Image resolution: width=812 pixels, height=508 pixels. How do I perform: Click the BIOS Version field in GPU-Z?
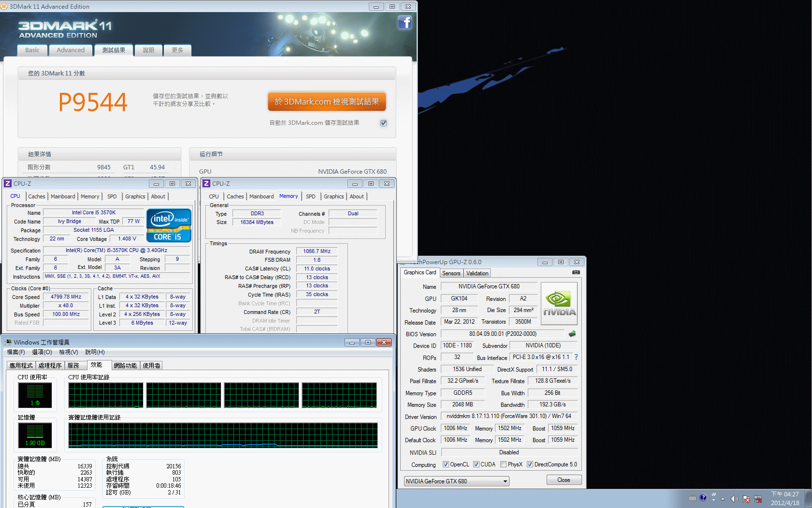(x=503, y=334)
